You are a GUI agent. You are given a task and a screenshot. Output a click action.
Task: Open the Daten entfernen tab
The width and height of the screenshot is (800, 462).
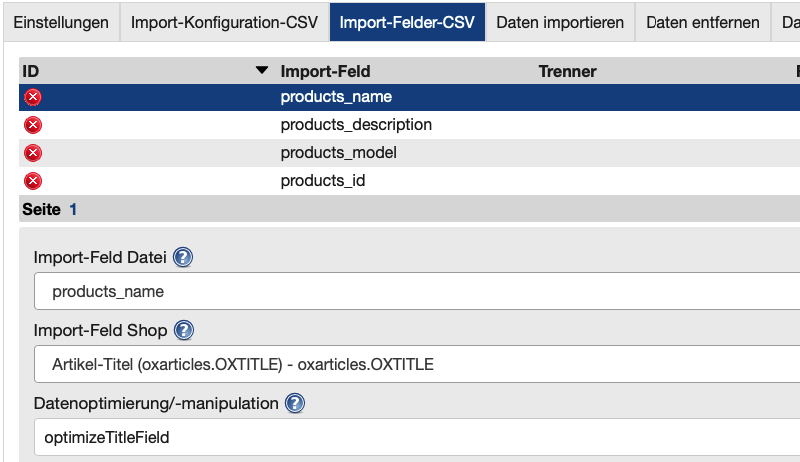(x=703, y=22)
